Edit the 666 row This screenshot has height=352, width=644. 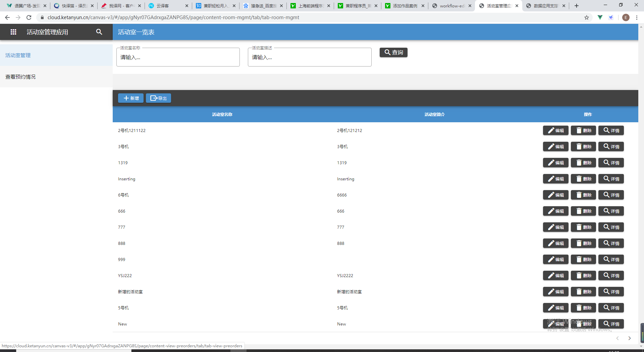[x=556, y=211]
